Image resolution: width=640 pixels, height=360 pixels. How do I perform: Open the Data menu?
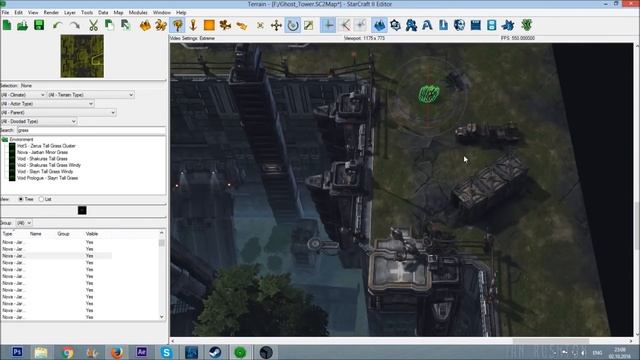[x=103, y=13]
